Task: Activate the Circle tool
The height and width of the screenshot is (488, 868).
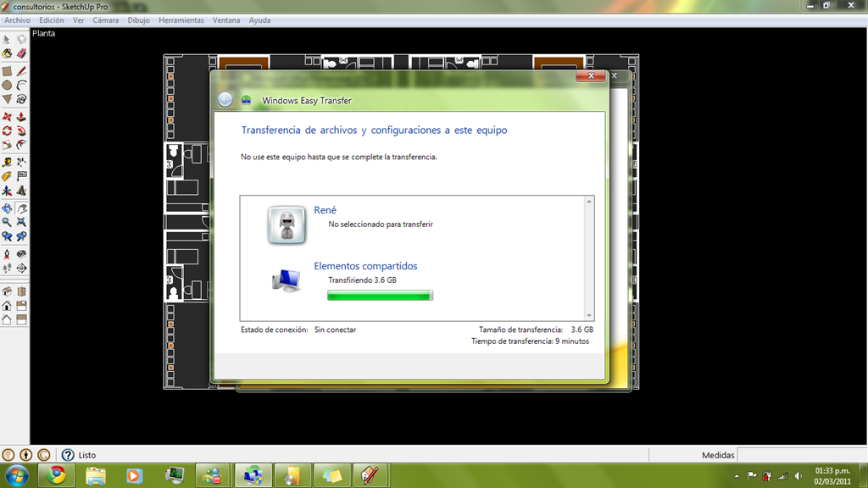Action: (7, 86)
